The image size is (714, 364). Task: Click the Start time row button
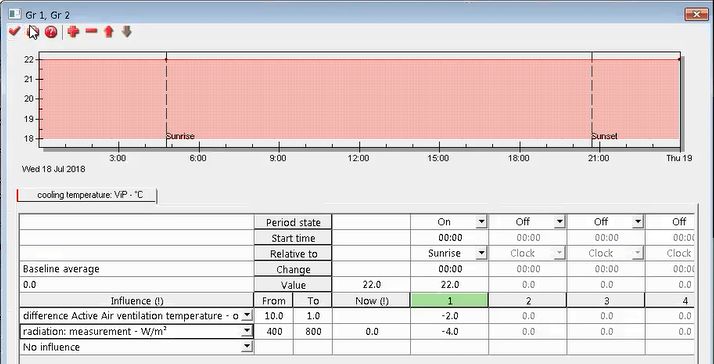pyautogui.click(x=293, y=238)
